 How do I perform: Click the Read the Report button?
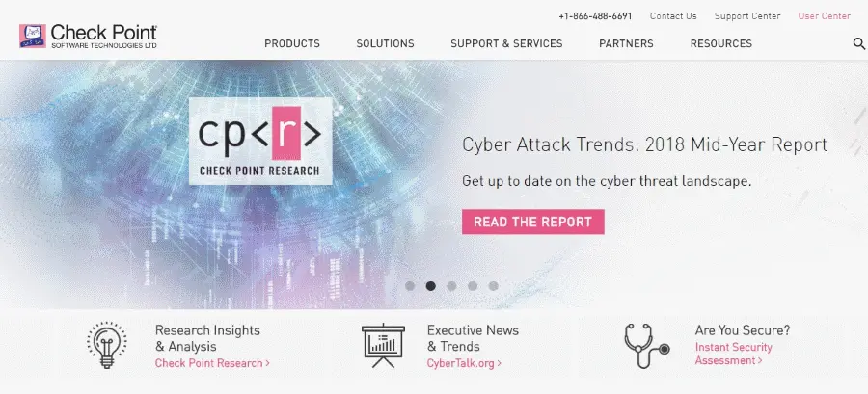tap(533, 222)
